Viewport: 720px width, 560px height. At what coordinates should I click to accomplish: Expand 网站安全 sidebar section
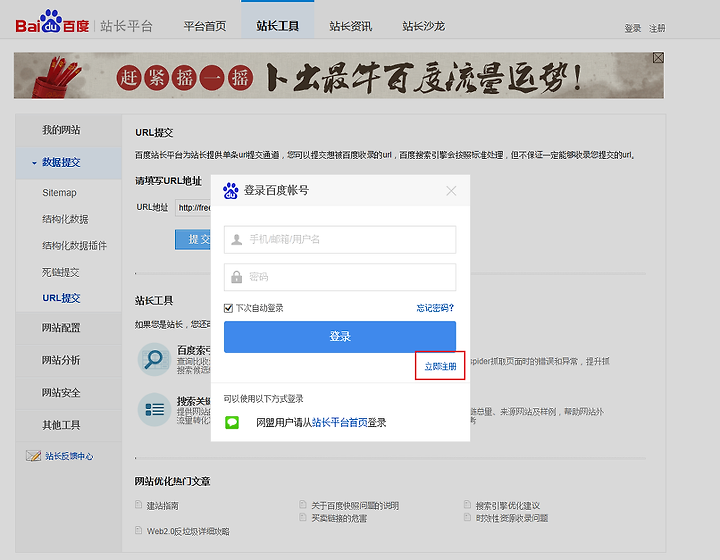pyautogui.click(x=68, y=393)
